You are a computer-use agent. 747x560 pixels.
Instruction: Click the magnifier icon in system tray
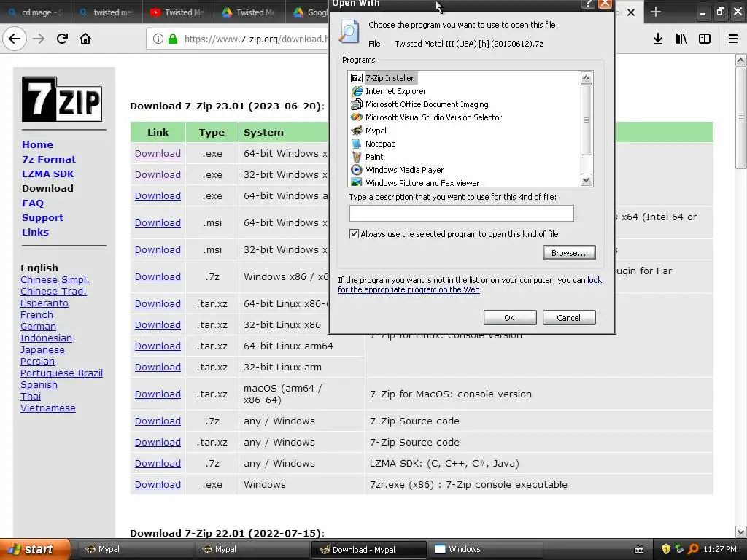693,549
